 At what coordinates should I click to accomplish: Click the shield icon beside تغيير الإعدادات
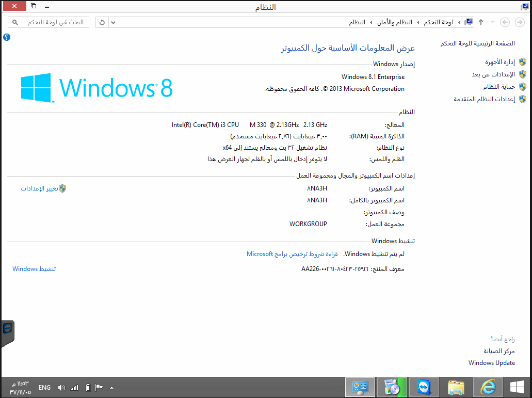62,188
